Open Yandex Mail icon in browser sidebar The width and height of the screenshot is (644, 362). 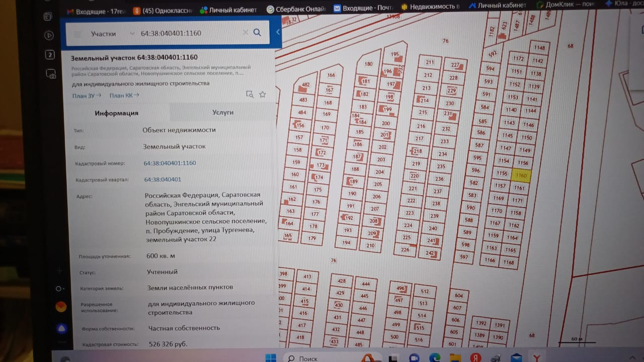pyautogui.click(x=61, y=307)
